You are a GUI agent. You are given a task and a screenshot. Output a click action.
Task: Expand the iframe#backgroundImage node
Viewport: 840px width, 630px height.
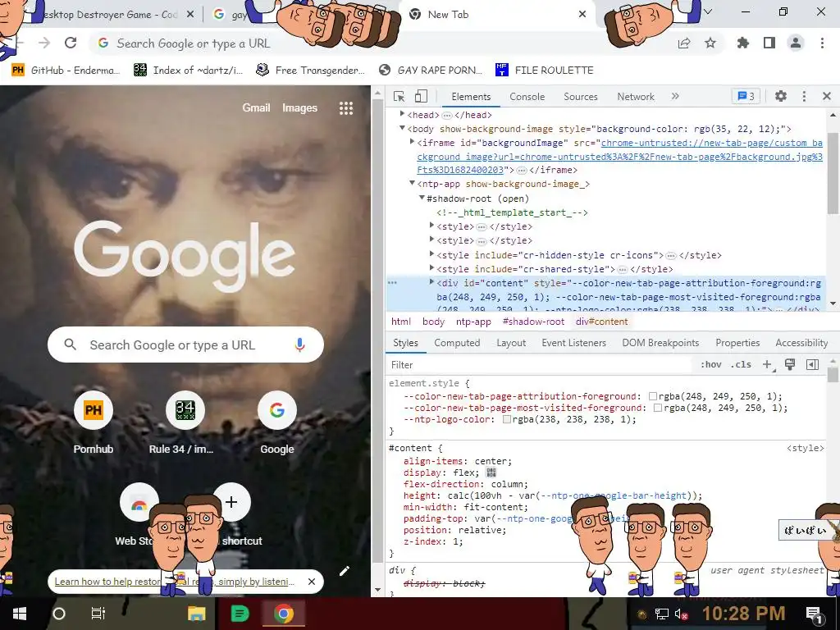412,142
